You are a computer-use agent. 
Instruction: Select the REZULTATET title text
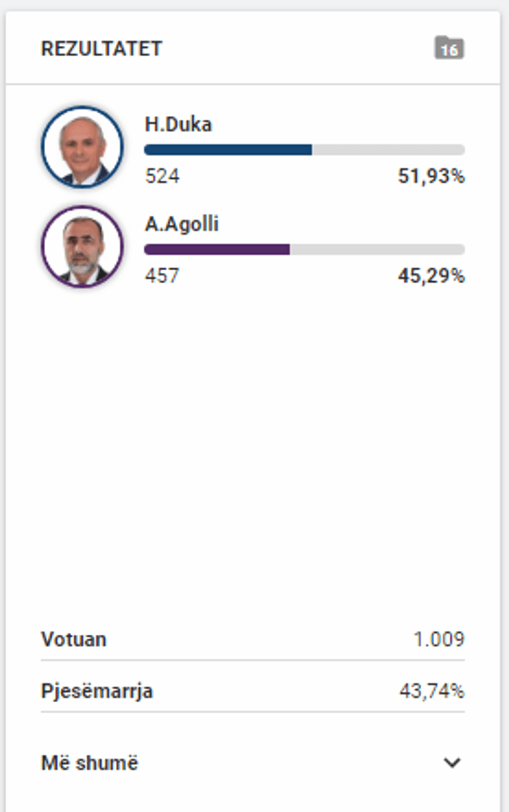click(x=101, y=49)
